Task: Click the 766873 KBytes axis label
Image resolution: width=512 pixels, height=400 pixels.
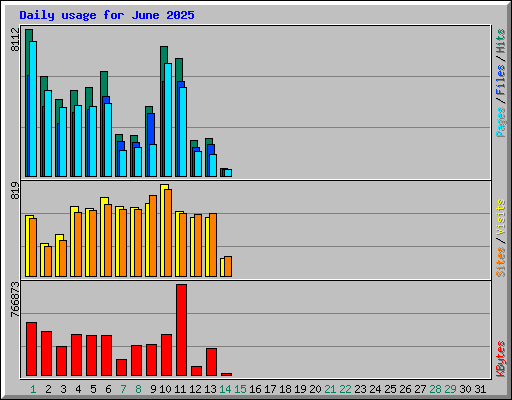Action: point(15,299)
